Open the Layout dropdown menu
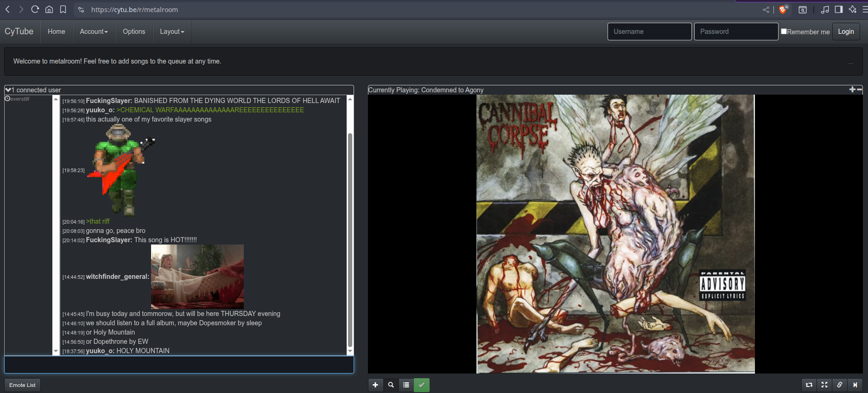 point(172,32)
